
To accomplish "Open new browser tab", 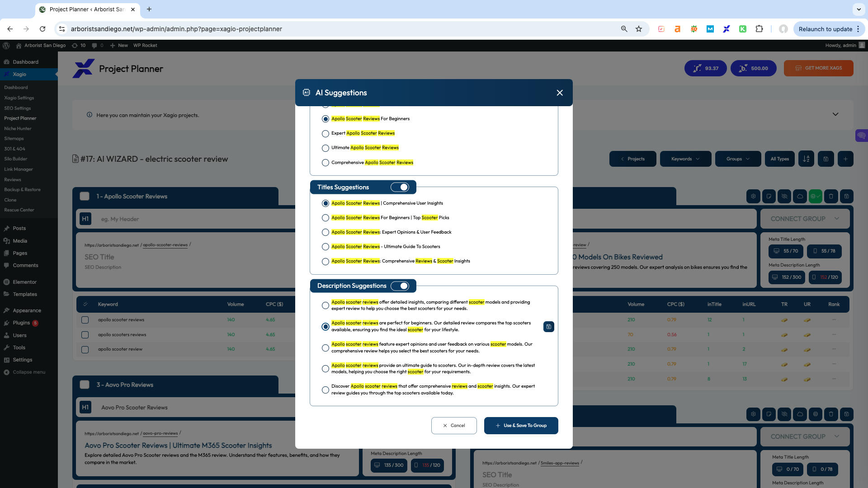I will 149,9.
